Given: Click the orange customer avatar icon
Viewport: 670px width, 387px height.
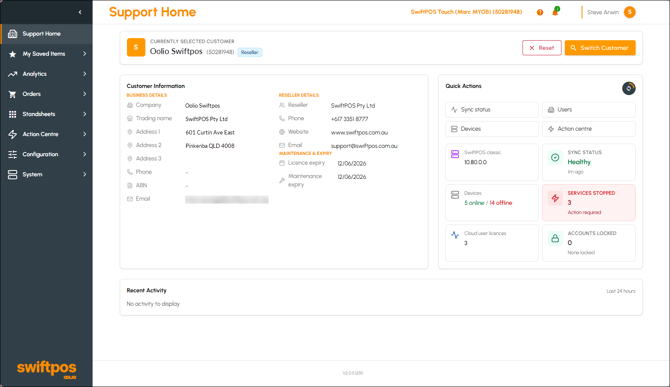Looking at the screenshot, I should [x=136, y=47].
